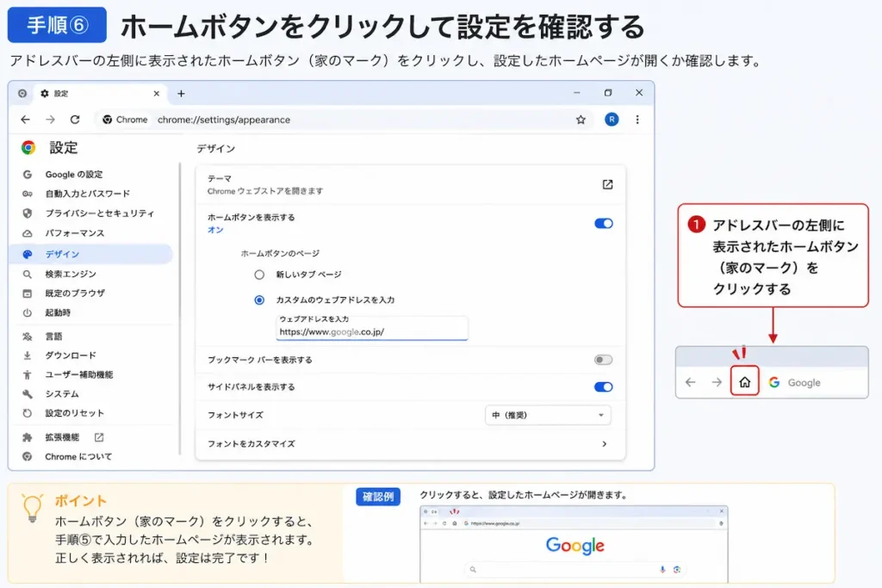Click the magnifier icon for 検索エンジン
The width and height of the screenshot is (882, 588).
(x=27, y=275)
